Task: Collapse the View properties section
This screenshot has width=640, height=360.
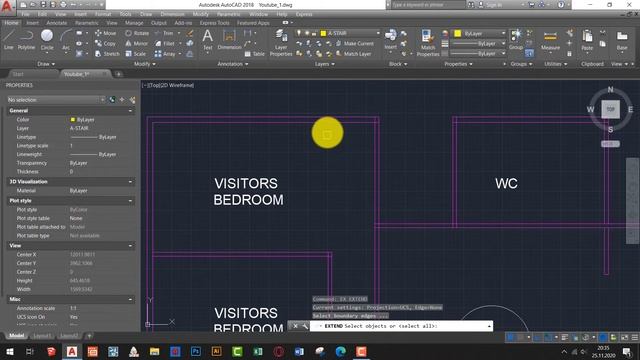Action: (130, 246)
